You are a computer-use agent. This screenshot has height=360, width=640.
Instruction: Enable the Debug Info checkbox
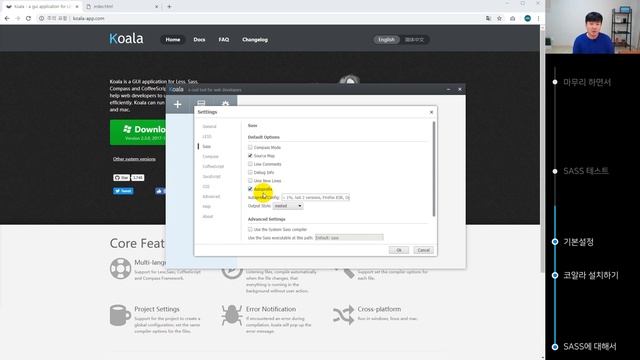[250, 172]
